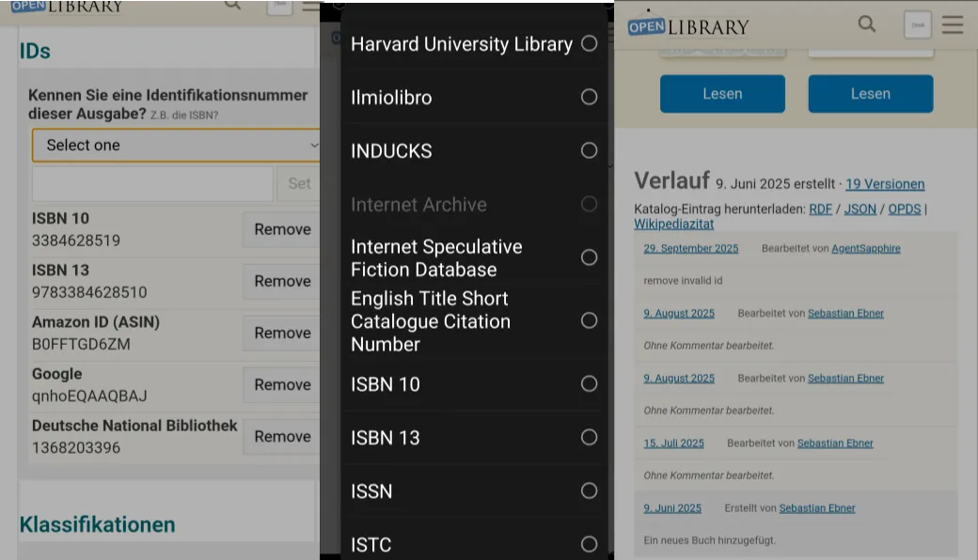The width and height of the screenshot is (978, 560).
Task: Open the 9. Juni 2025 revision
Action: coord(672,508)
